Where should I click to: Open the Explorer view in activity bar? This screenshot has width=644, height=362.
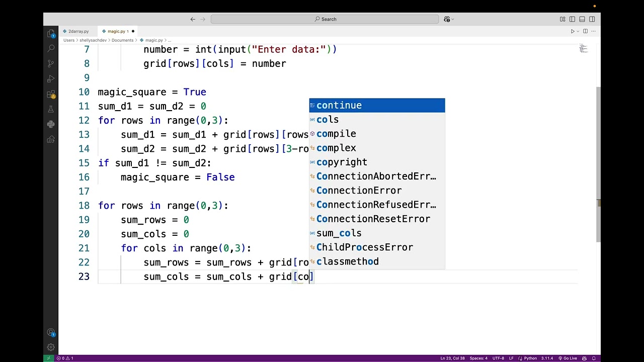pyautogui.click(x=51, y=34)
